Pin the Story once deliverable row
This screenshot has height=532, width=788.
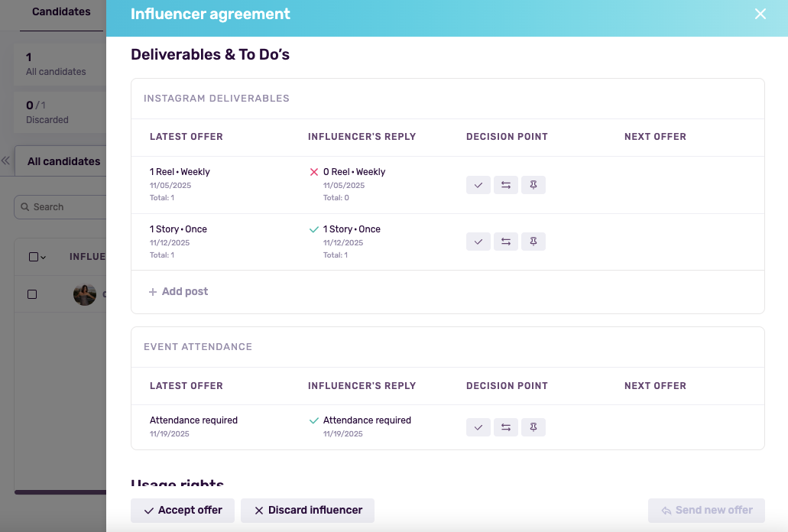pos(533,242)
